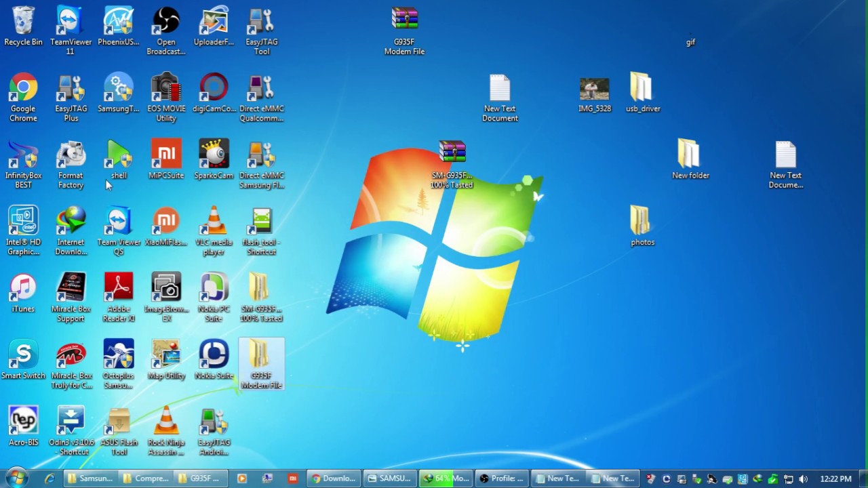Image resolution: width=868 pixels, height=488 pixels.
Task: Switch to Compre... taskbar window
Action: coord(146,479)
